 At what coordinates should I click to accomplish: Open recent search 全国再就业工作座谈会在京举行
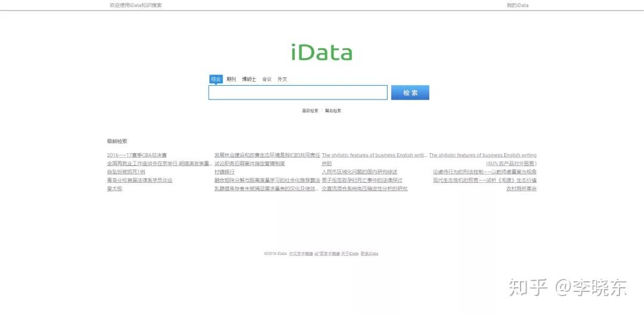click(160, 163)
